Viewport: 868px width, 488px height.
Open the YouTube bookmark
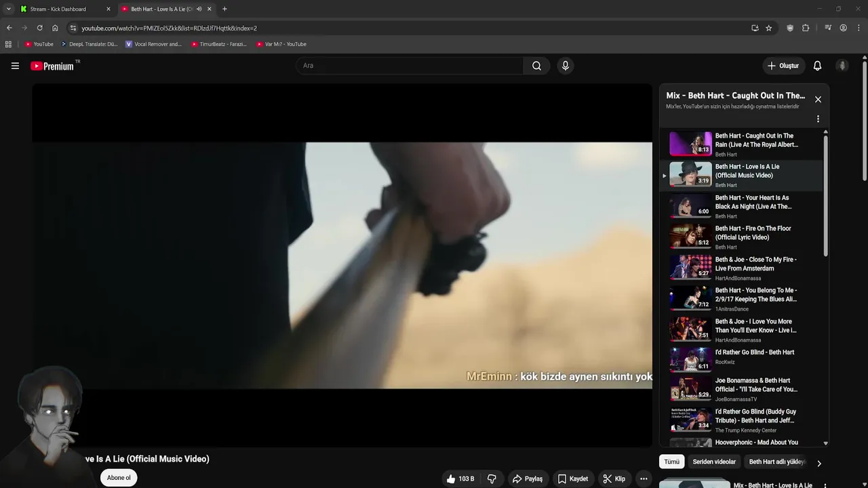[39, 44]
